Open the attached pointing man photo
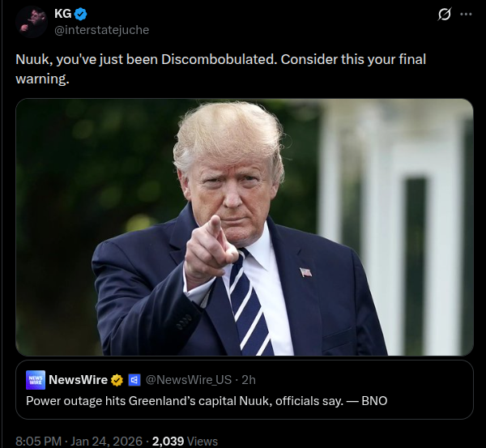486x448 pixels. pos(245,227)
